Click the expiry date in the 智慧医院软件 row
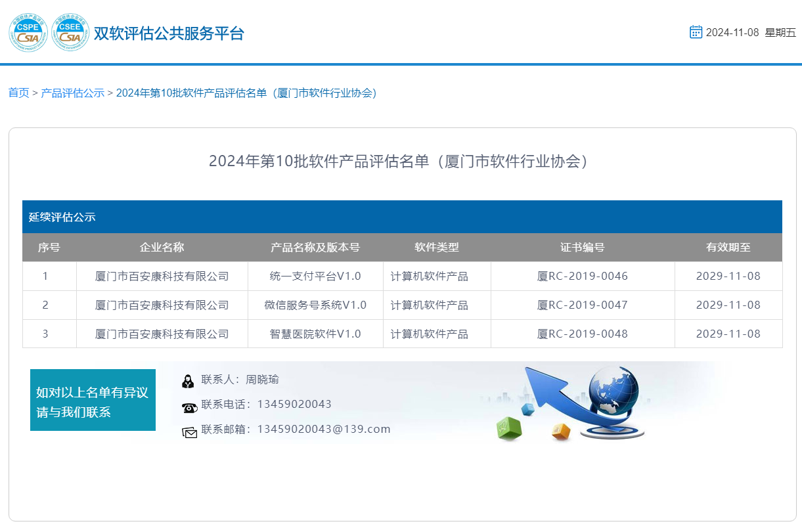Image resolution: width=802 pixels, height=532 pixels. tap(728, 334)
